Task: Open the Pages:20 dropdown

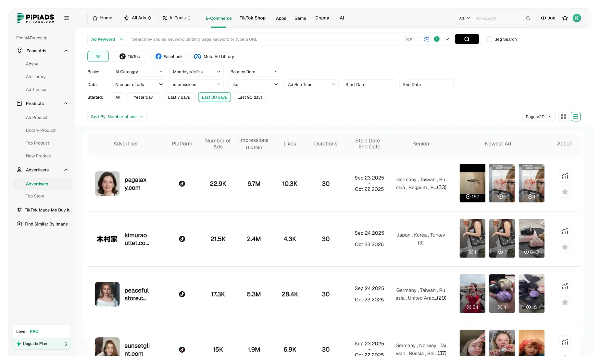Action: pyautogui.click(x=538, y=116)
